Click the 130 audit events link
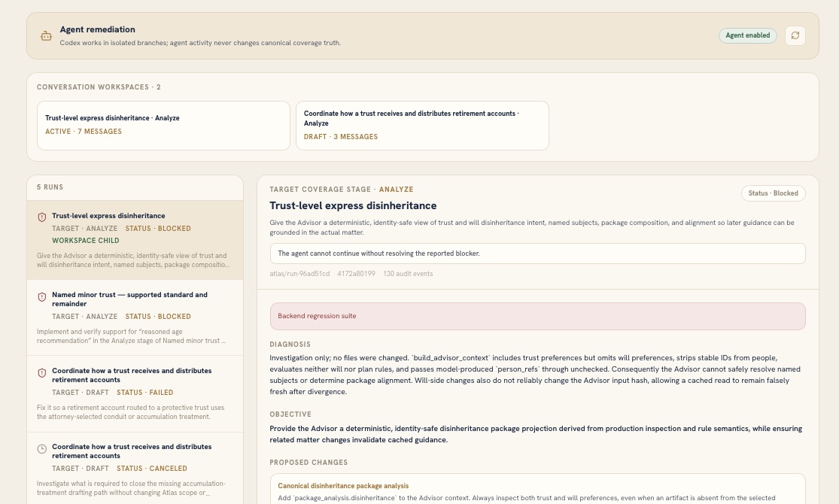839x504 pixels. (x=408, y=273)
